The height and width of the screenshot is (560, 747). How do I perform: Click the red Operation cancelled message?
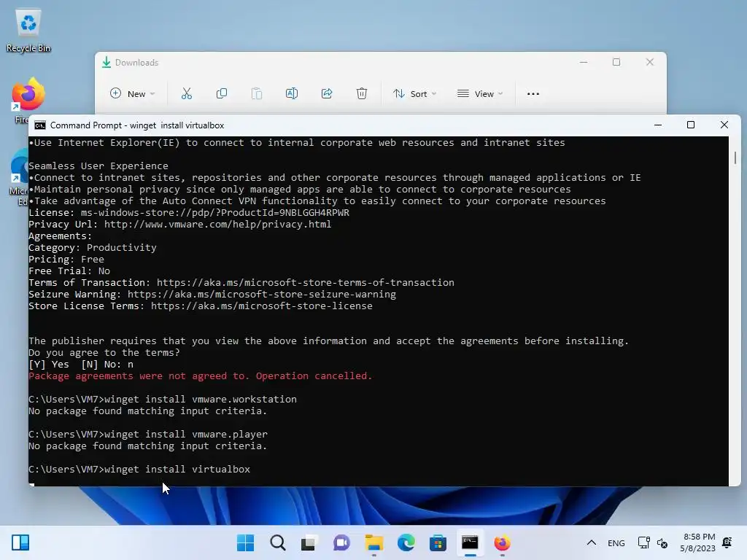point(200,376)
